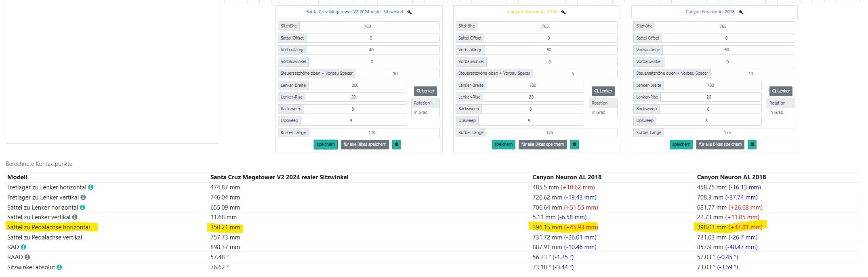
Task: Select Kurbel-Länge field in rightmost Canyon panel
Action: [x=729, y=133]
